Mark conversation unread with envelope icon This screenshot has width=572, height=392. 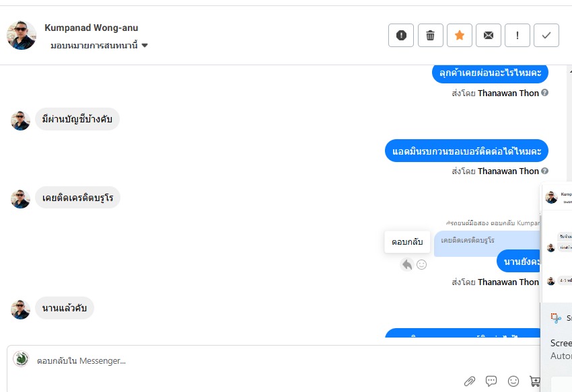click(x=489, y=36)
